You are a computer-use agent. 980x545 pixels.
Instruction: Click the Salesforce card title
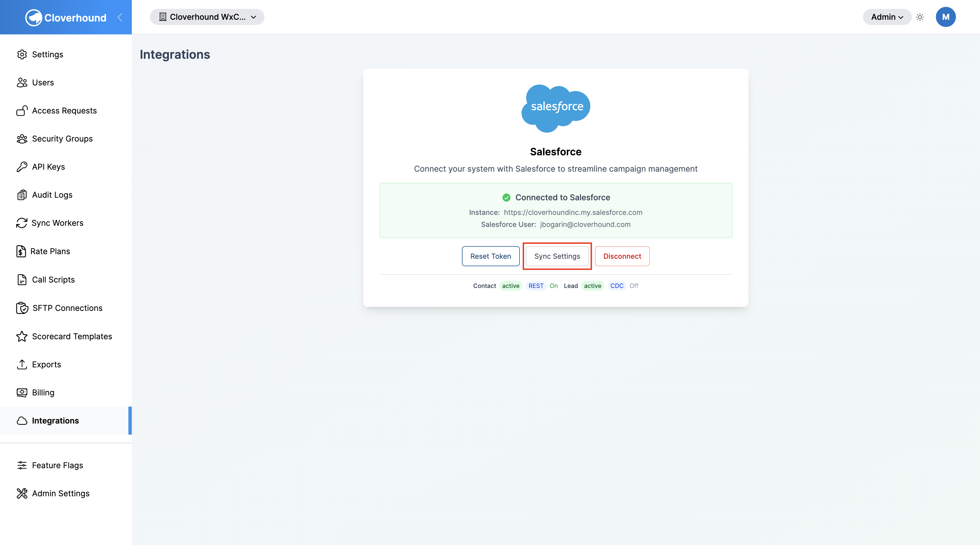(x=555, y=152)
